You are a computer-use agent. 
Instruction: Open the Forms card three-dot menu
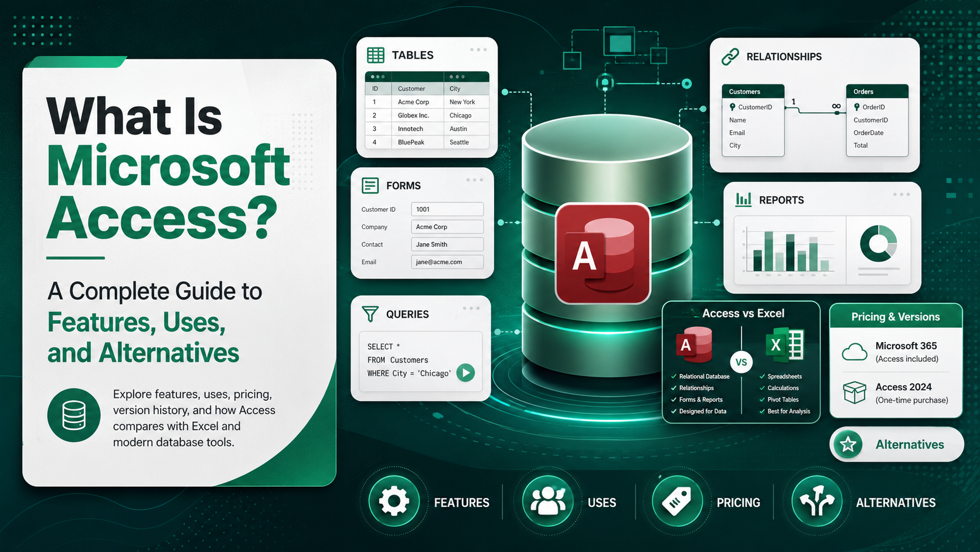pos(475,180)
